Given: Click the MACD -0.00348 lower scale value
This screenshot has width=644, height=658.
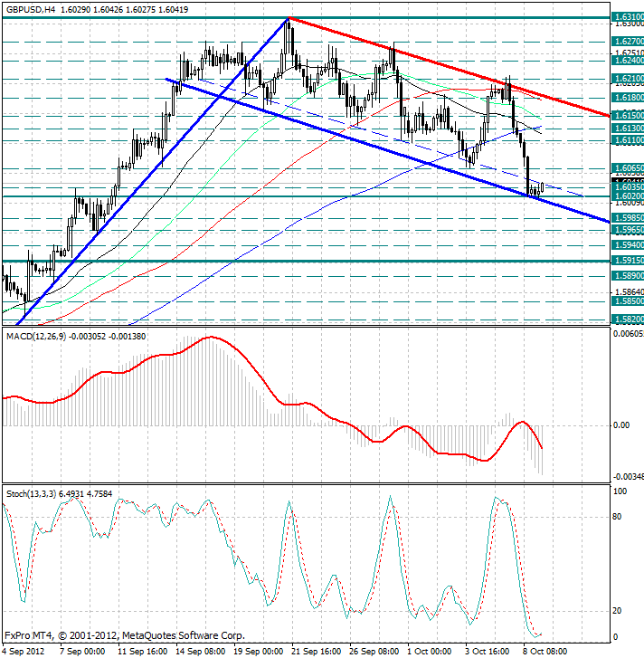Looking at the screenshot, I should coord(628,477).
